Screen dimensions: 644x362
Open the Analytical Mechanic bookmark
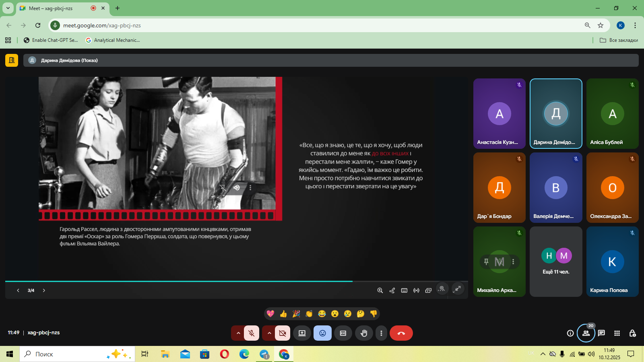pyautogui.click(x=113, y=40)
